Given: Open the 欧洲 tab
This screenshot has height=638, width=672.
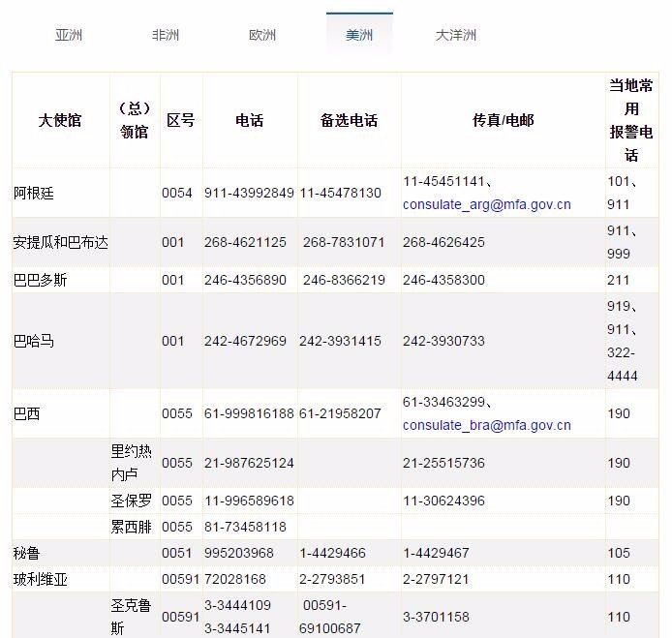Looking at the screenshot, I should 262,35.
